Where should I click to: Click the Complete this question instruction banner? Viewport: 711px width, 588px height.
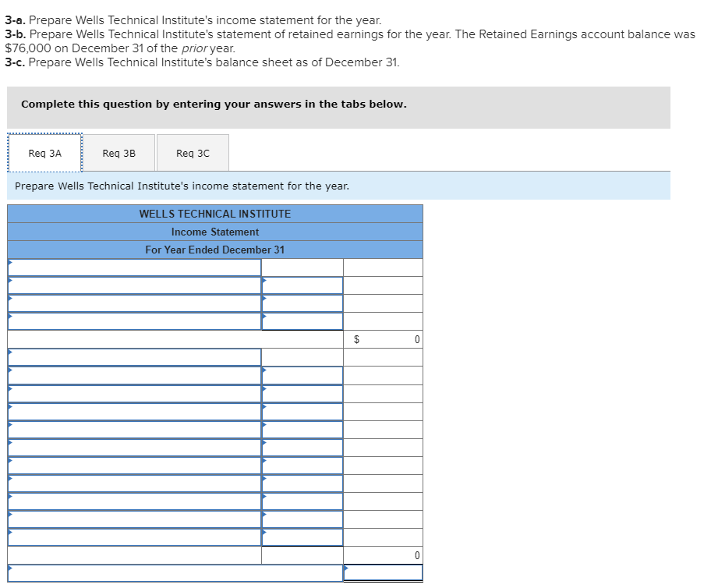click(338, 108)
